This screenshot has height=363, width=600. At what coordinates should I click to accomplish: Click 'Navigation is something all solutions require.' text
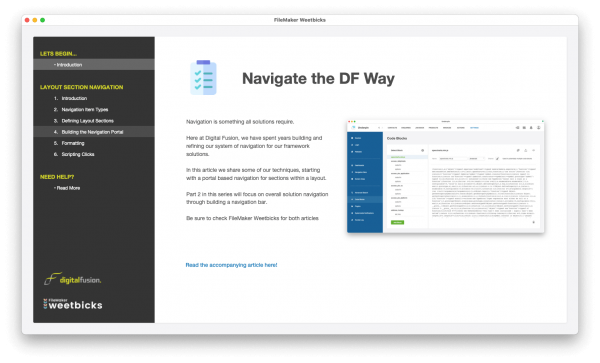240,122
